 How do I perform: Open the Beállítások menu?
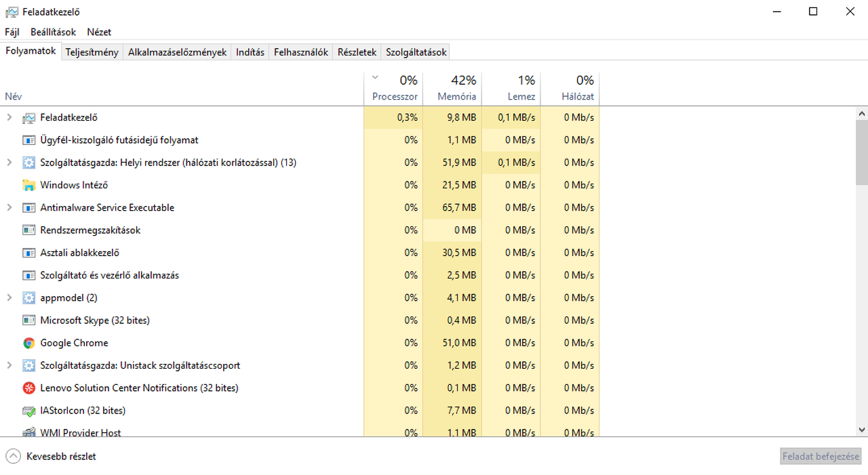[x=53, y=32]
